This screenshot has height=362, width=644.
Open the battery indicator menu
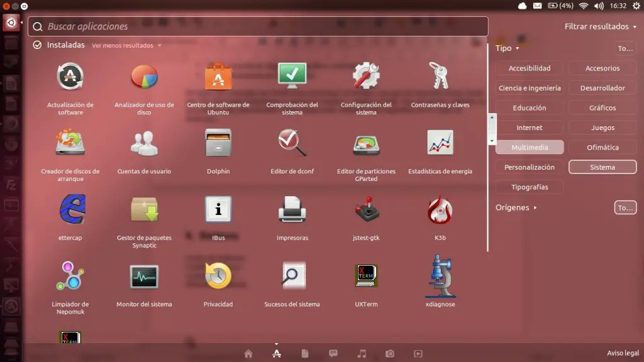point(560,6)
